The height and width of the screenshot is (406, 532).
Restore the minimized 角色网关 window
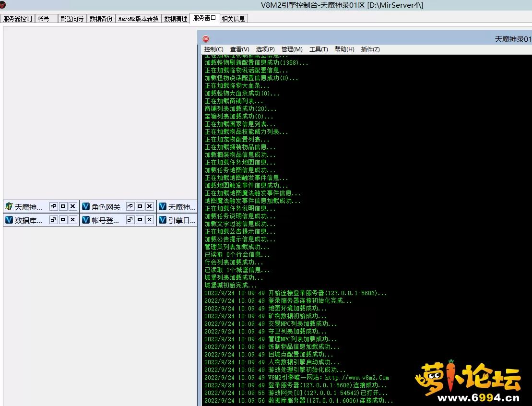tap(130, 206)
